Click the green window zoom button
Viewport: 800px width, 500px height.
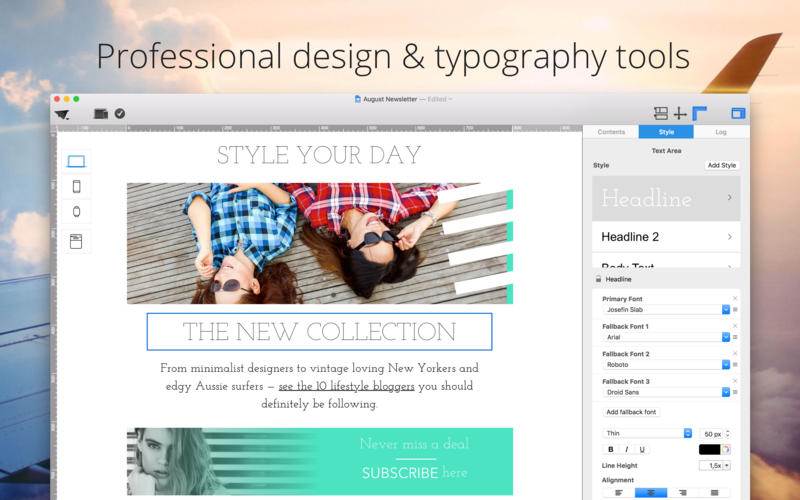[76, 99]
